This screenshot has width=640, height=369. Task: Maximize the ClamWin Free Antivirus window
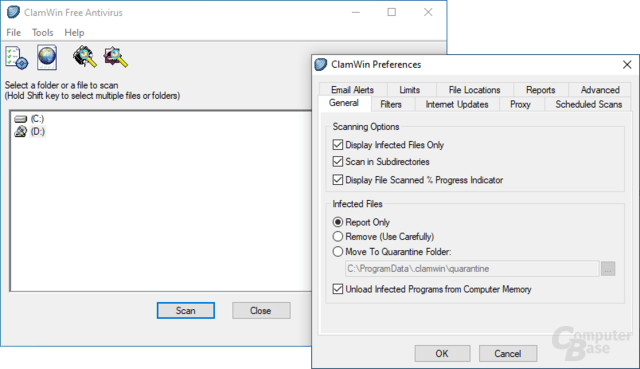(391, 12)
